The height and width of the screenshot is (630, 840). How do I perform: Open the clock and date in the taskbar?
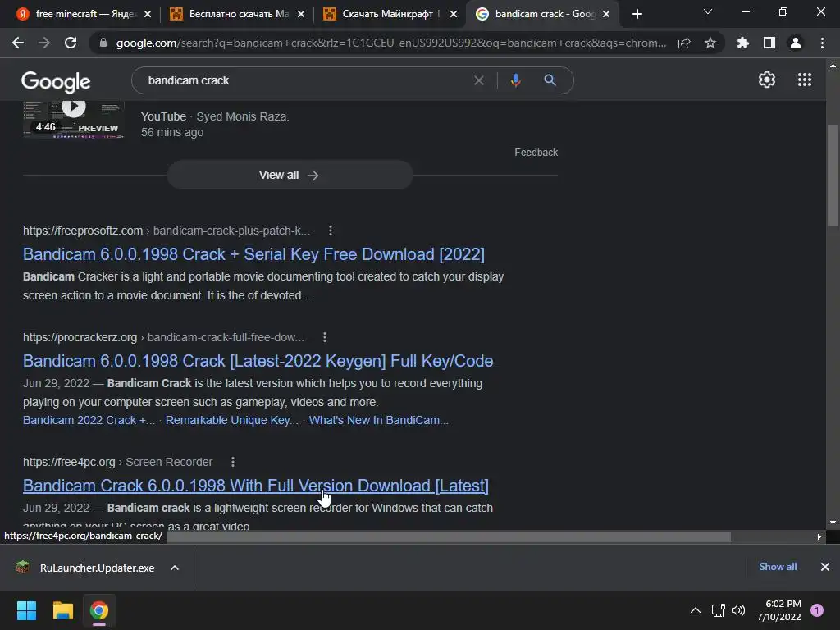click(779, 610)
